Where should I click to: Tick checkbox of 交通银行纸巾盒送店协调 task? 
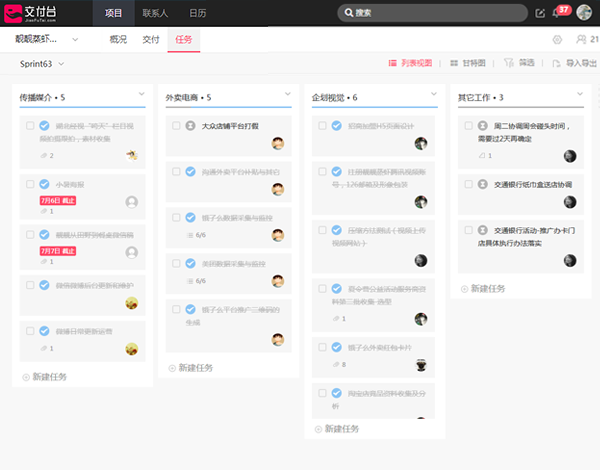tap(468, 184)
